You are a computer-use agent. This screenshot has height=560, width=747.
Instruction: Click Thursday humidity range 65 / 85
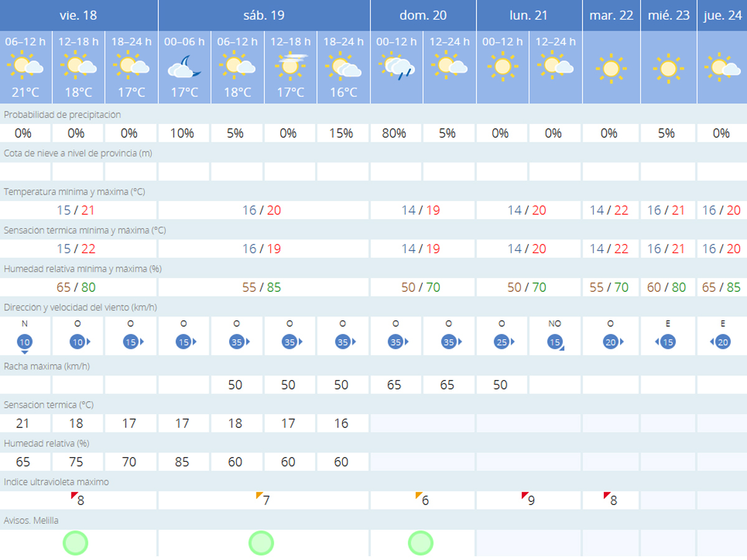click(722, 287)
